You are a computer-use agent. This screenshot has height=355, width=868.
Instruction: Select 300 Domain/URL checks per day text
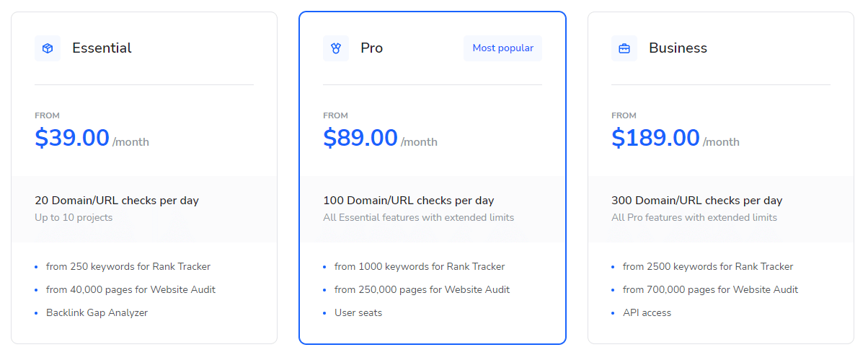[697, 201]
